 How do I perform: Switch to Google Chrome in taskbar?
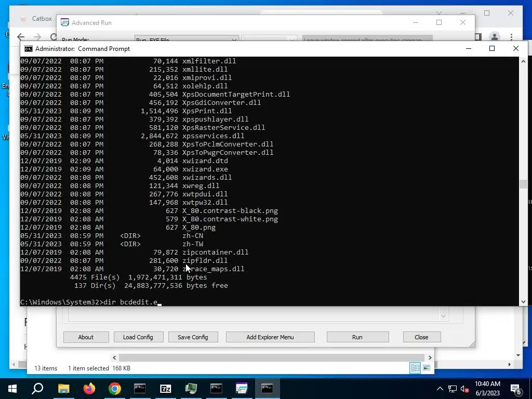point(115,389)
